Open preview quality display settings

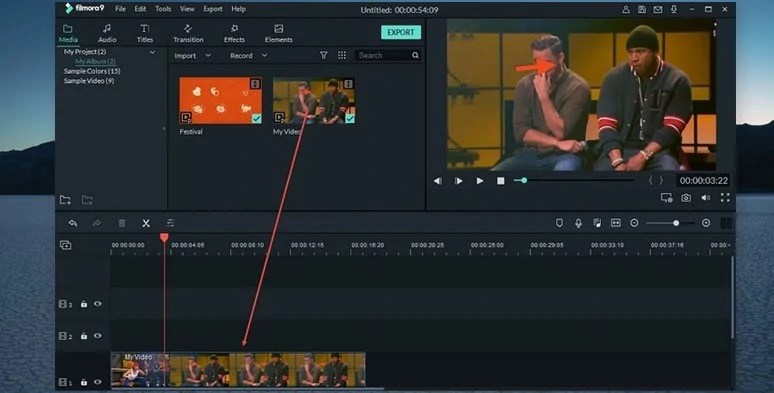click(666, 198)
